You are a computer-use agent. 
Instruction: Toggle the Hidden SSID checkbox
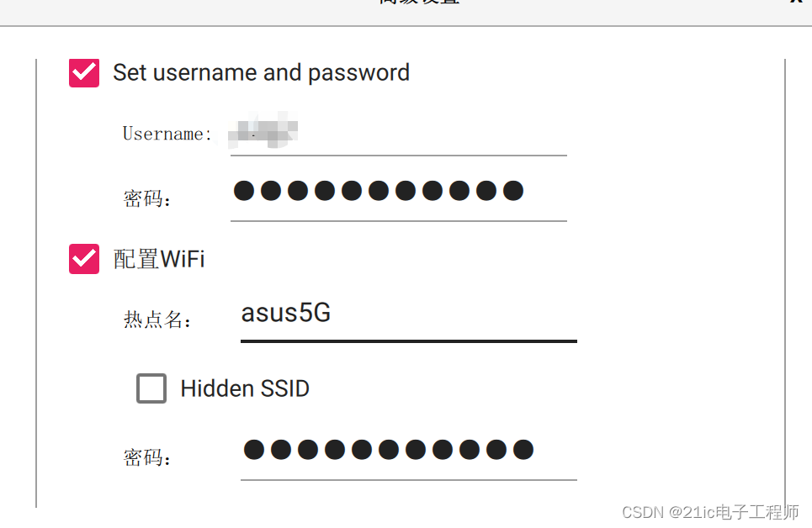coord(151,388)
